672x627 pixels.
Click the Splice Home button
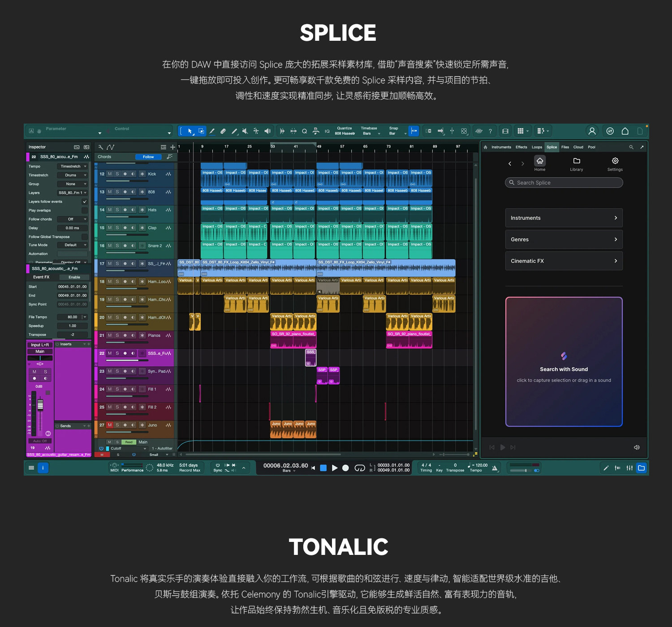540,164
